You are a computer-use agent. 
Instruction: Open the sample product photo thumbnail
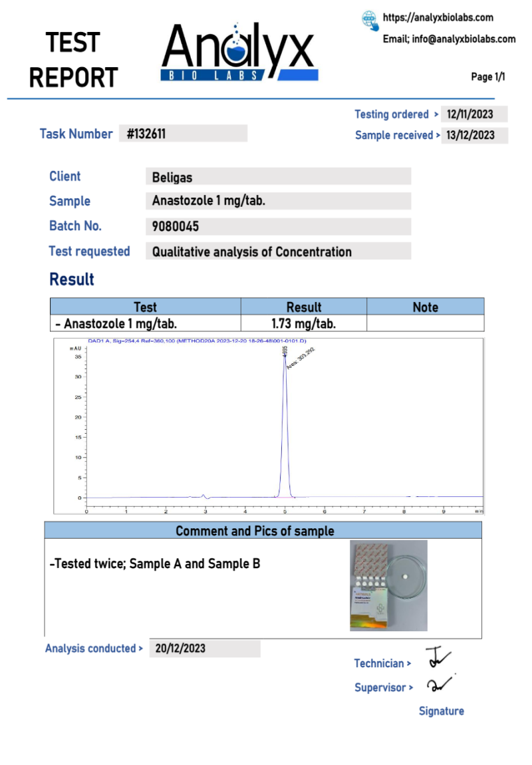point(388,585)
